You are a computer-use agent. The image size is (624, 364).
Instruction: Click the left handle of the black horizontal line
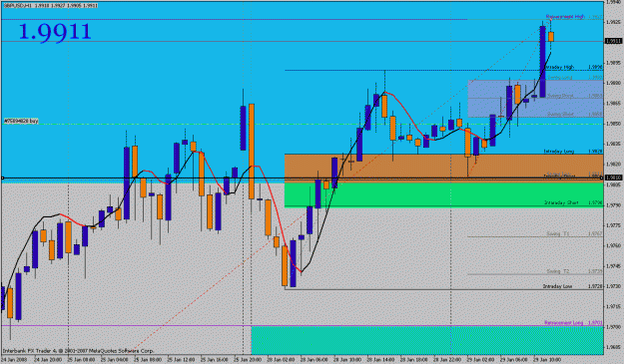pos(2,179)
